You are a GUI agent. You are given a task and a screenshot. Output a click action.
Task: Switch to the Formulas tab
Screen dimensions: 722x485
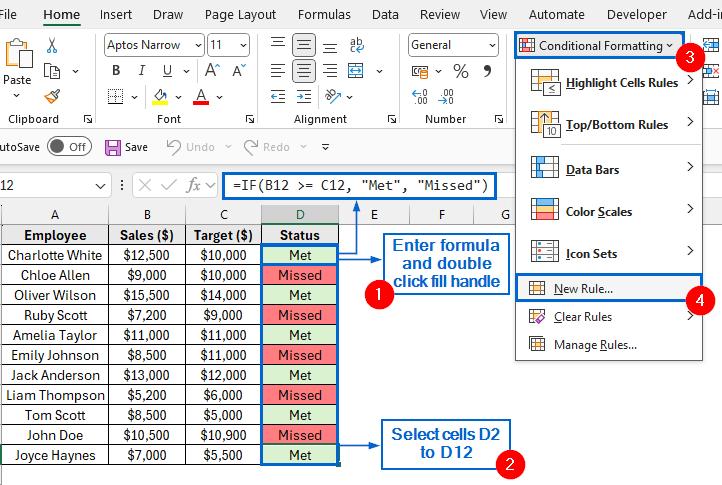[324, 15]
